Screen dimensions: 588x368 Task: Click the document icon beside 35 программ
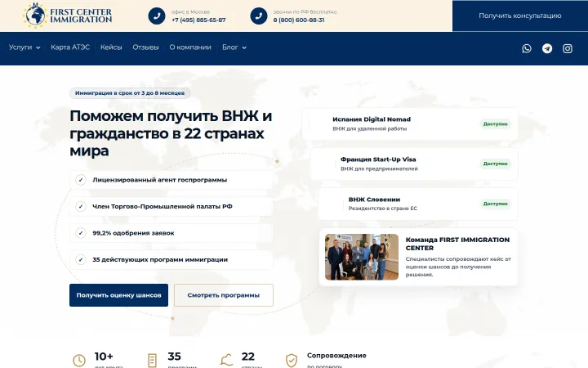(152, 361)
